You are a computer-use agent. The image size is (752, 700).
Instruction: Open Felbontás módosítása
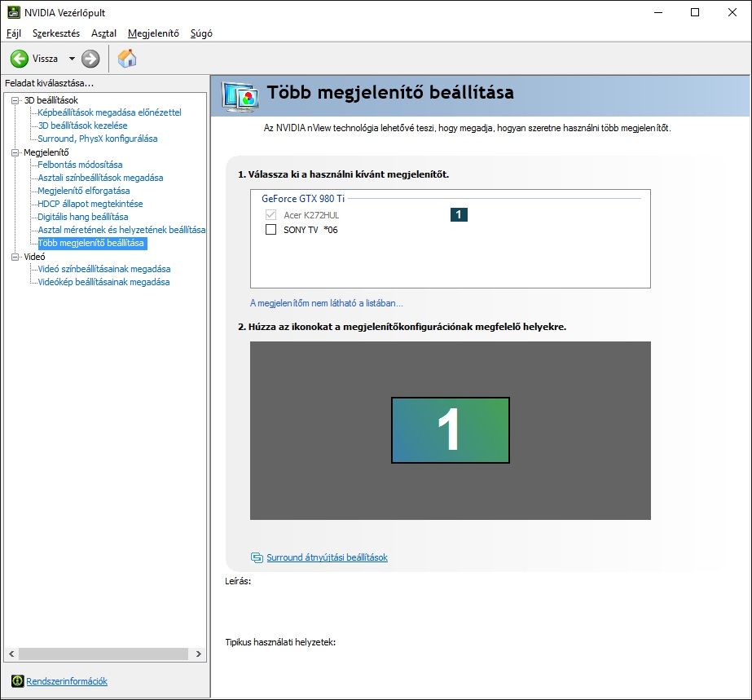[80, 165]
